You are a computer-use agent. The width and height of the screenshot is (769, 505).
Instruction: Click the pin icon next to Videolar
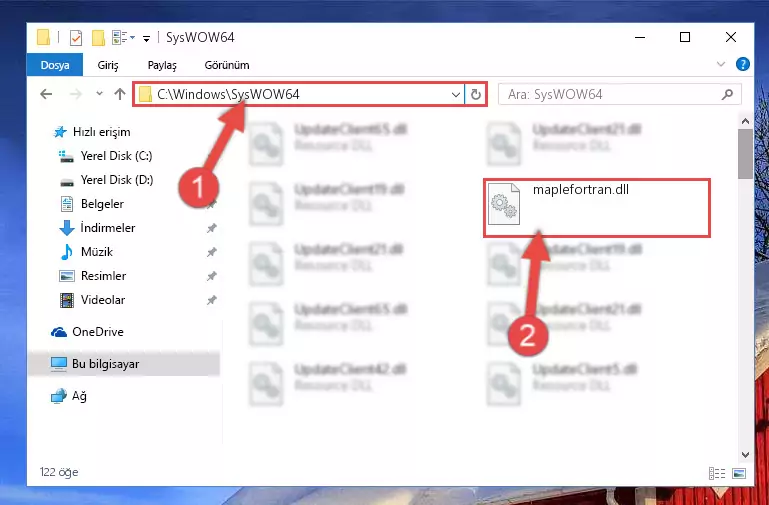coord(211,300)
